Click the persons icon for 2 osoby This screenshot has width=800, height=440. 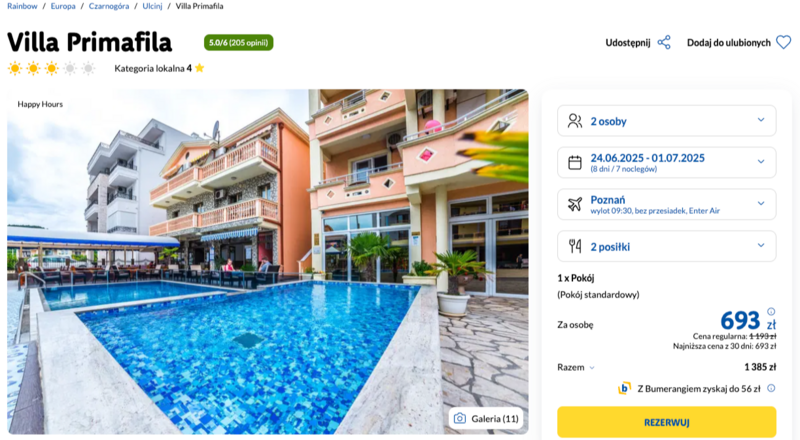575,121
